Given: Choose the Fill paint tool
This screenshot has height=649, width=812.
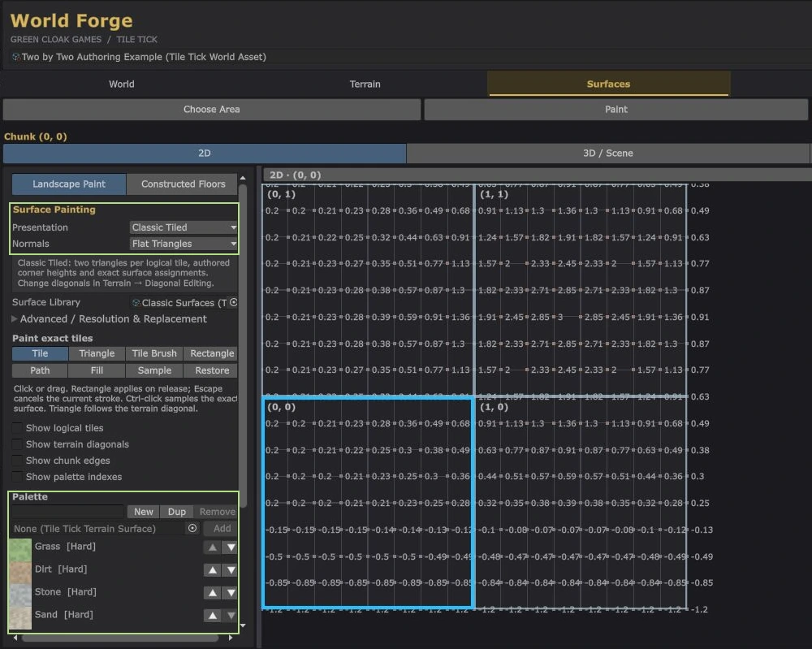Looking at the screenshot, I should 97,370.
